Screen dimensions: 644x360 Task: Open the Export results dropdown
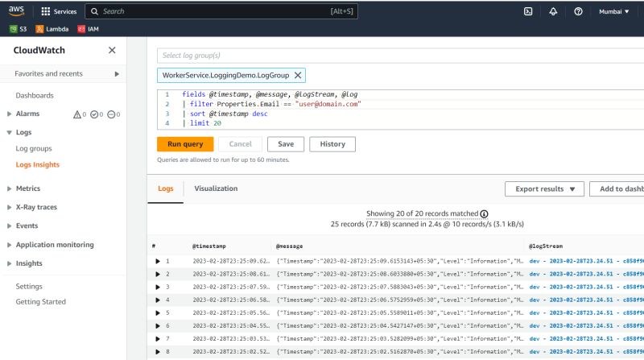[544, 189]
